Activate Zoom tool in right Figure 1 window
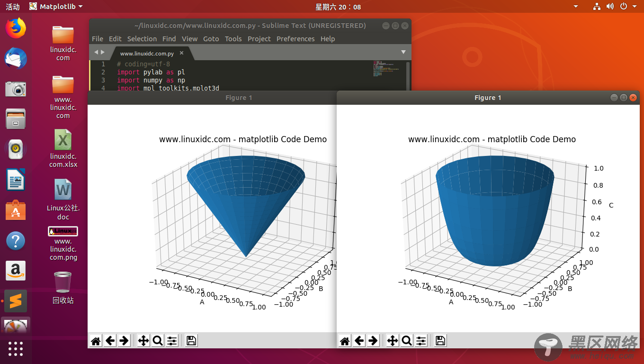Screen dimensions: 644x364 (x=407, y=340)
